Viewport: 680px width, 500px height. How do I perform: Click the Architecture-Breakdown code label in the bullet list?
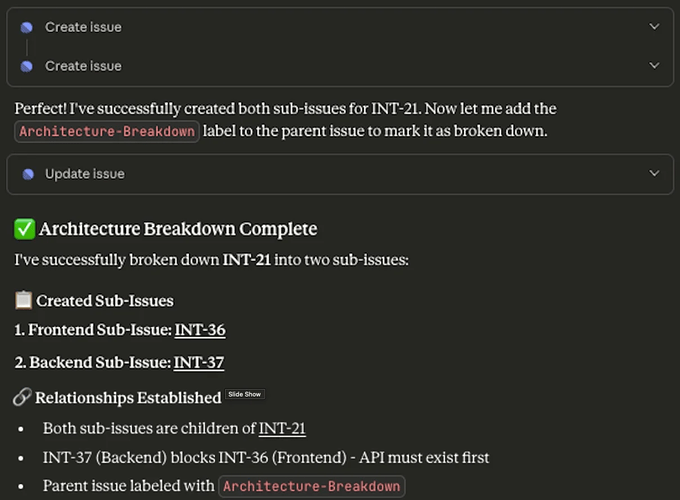[x=312, y=487]
